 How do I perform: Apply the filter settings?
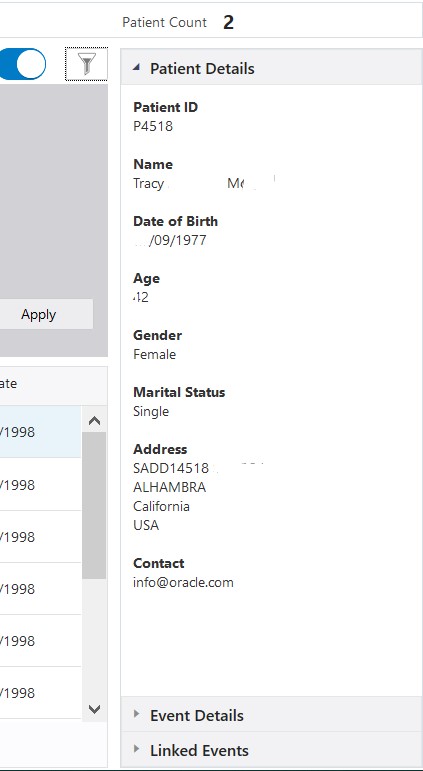46,314
